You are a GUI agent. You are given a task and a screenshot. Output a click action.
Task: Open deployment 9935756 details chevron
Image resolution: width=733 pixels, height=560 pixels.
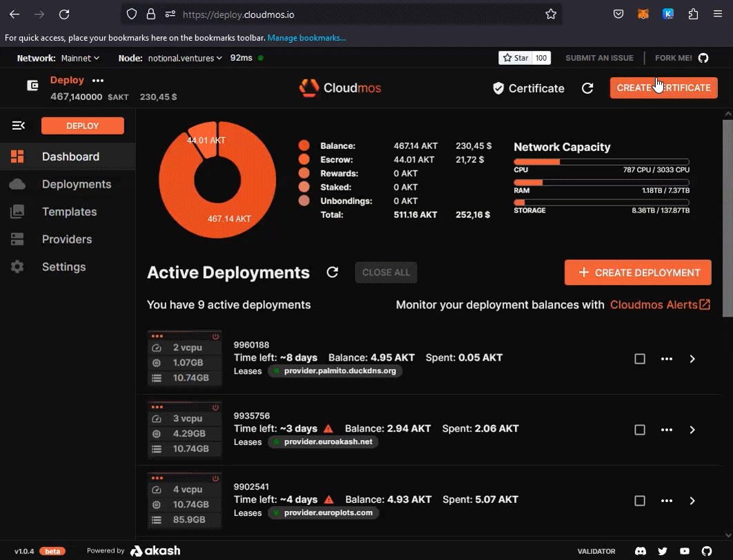pyautogui.click(x=692, y=430)
